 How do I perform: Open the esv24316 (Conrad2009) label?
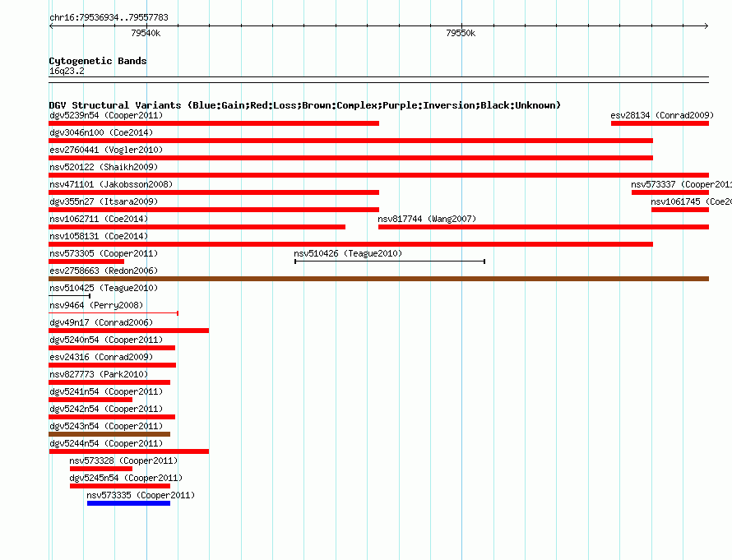click(101, 357)
